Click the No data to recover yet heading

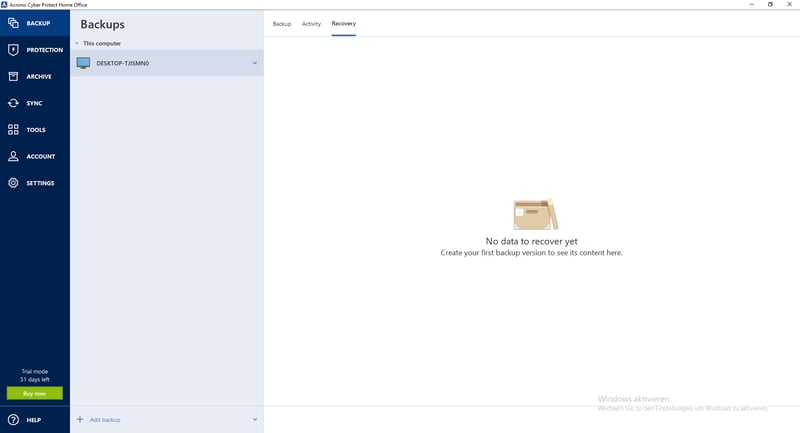(531, 241)
